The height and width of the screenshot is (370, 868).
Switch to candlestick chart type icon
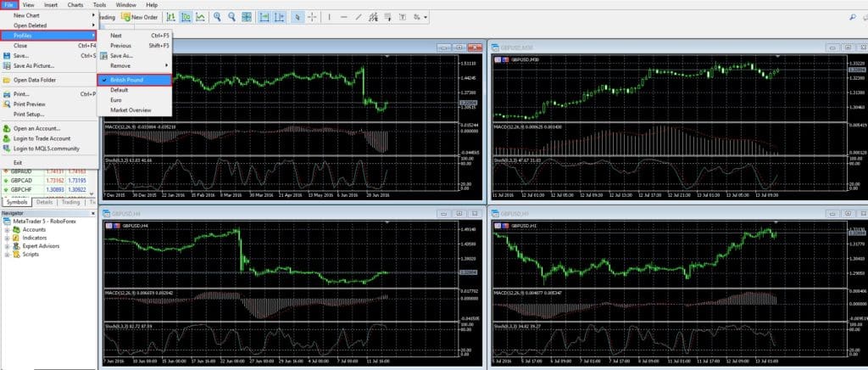point(186,17)
